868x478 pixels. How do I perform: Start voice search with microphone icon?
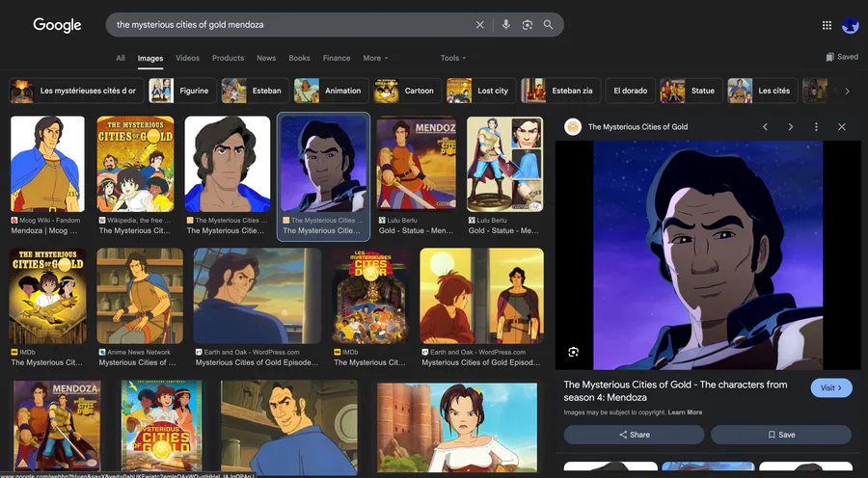pyautogui.click(x=506, y=25)
